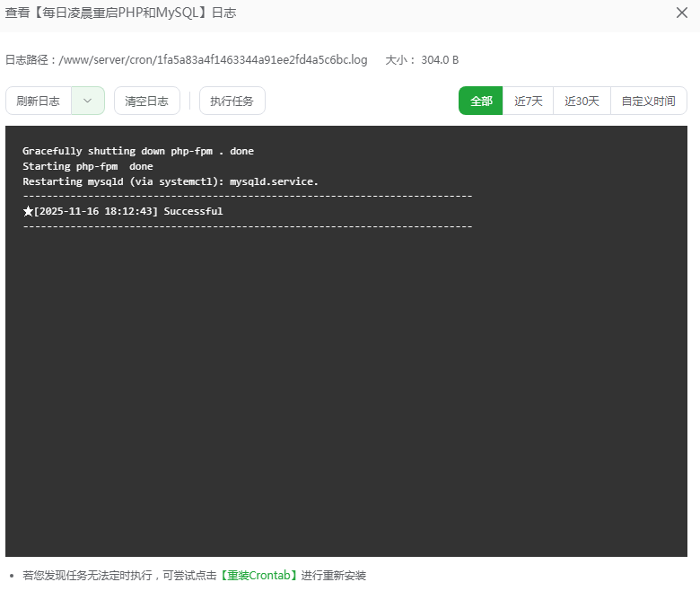Click the 刷新日志 button
Viewport: 700px width, 591px height.
click(x=39, y=101)
